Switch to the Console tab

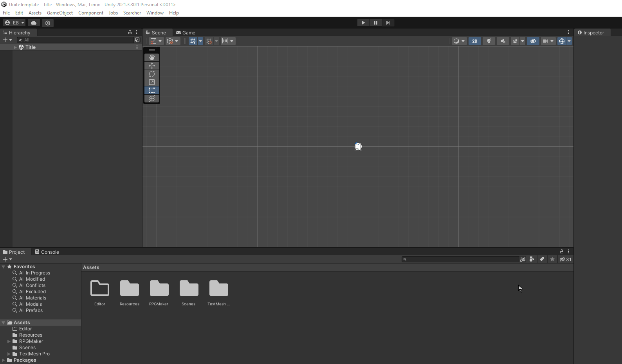click(x=47, y=252)
